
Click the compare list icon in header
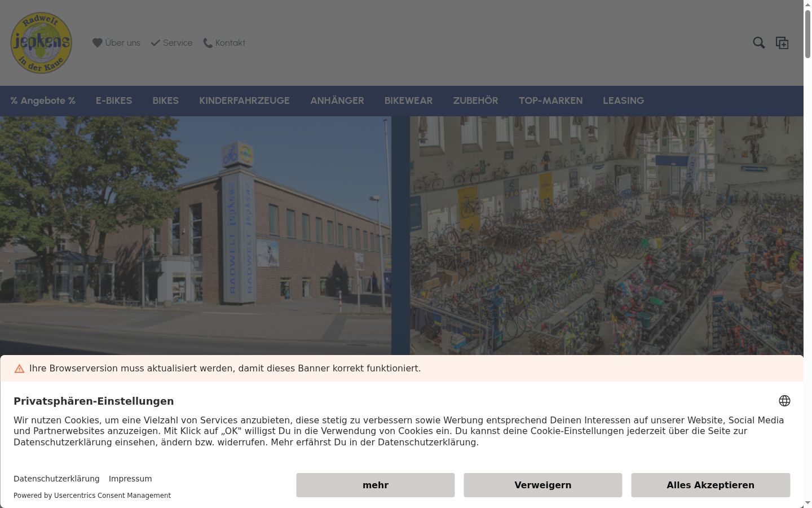click(x=782, y=43)
